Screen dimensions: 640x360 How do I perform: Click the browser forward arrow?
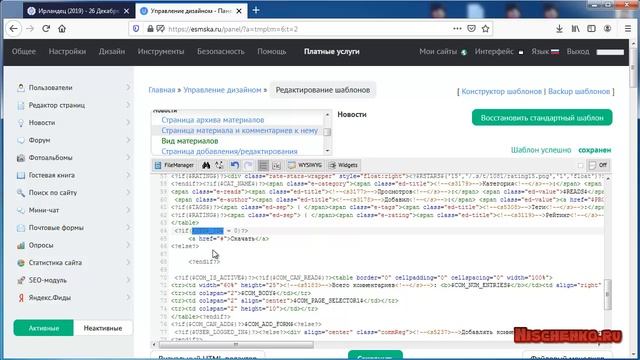pos(30,29)
